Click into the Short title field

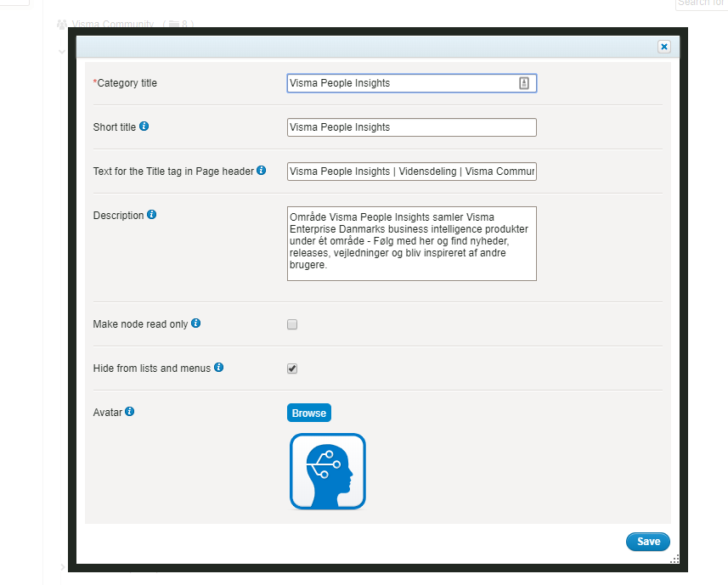412,127
